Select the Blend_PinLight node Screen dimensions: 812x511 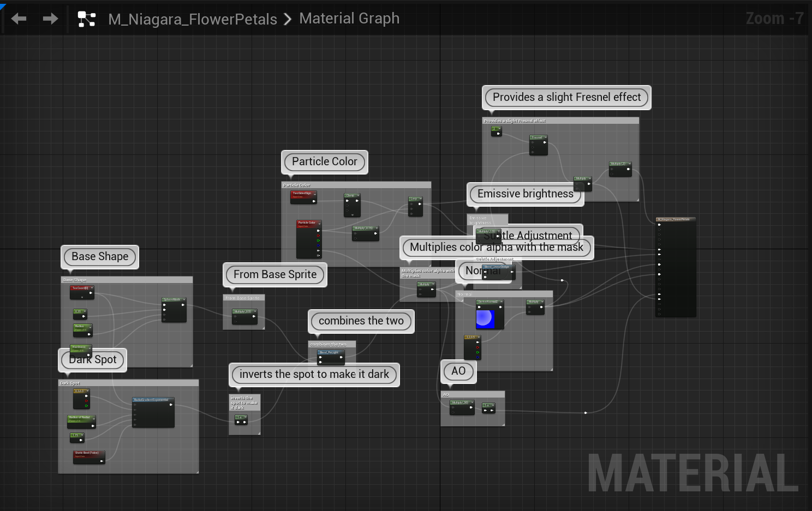tap(331, 357)
